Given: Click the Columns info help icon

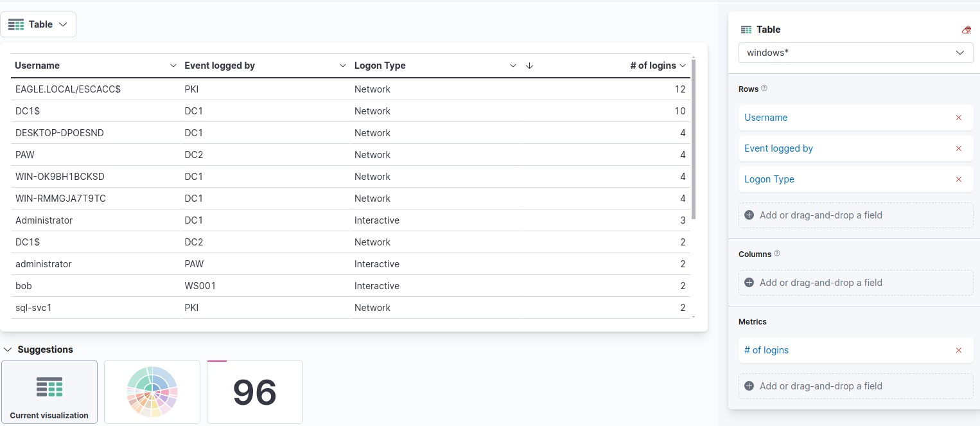Looking at the screenshot, I should [777, 254].
